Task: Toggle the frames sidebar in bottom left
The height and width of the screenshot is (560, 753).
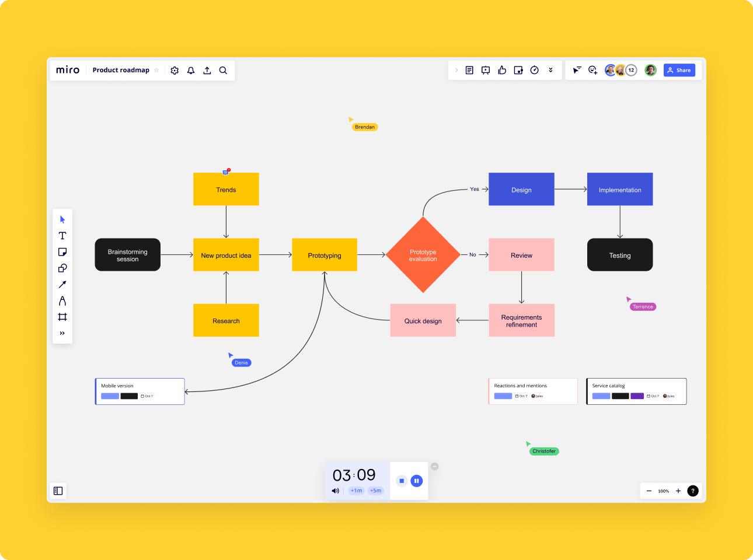Action: pos(58,491)
